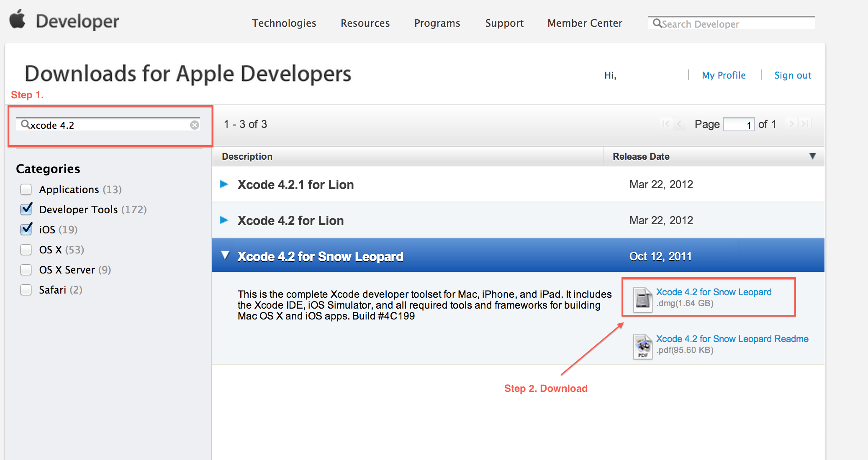Click the Page number input field
The image size is (868, 460).
(739, 124)
